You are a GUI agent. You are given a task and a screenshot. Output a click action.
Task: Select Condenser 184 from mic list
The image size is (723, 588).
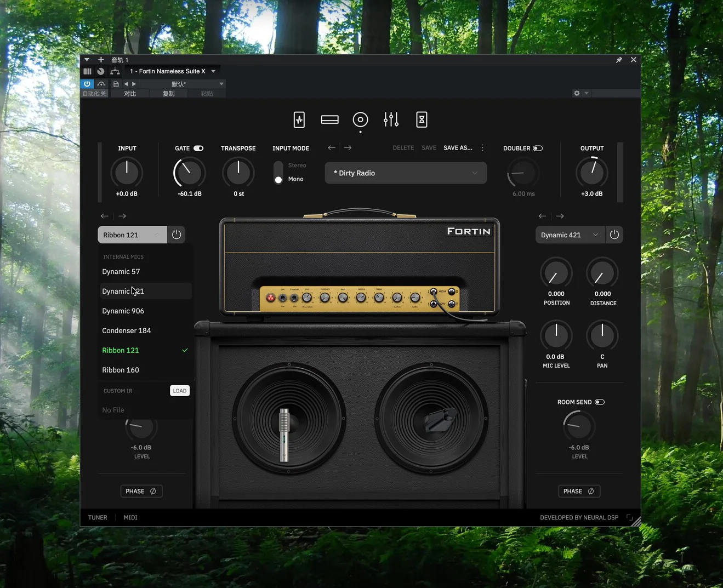coord(127,330)
